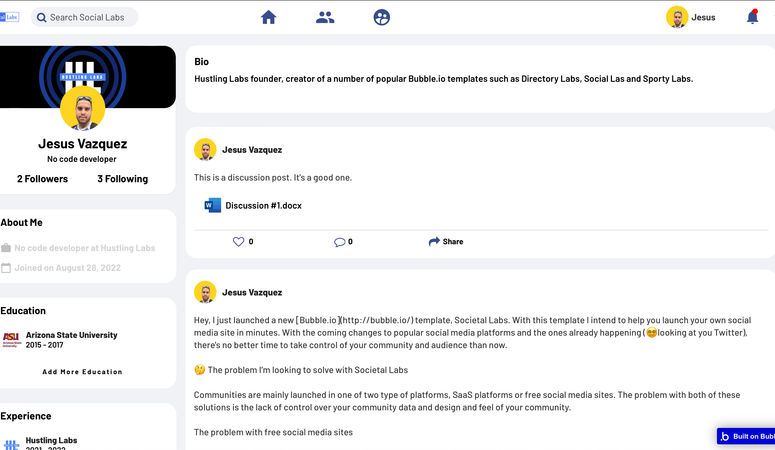This screenshot has width=775, height=450.
Task: Open the people/friends icon
Action: tap(325, 17)
